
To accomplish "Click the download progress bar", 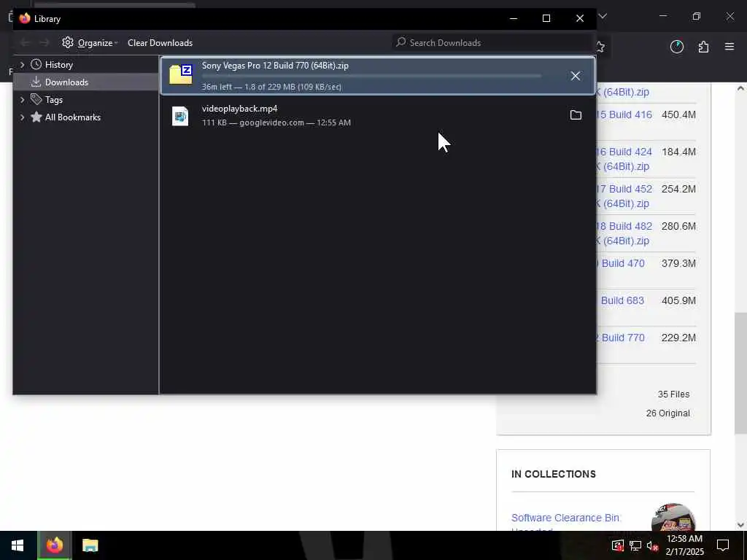I will point(371,76).
